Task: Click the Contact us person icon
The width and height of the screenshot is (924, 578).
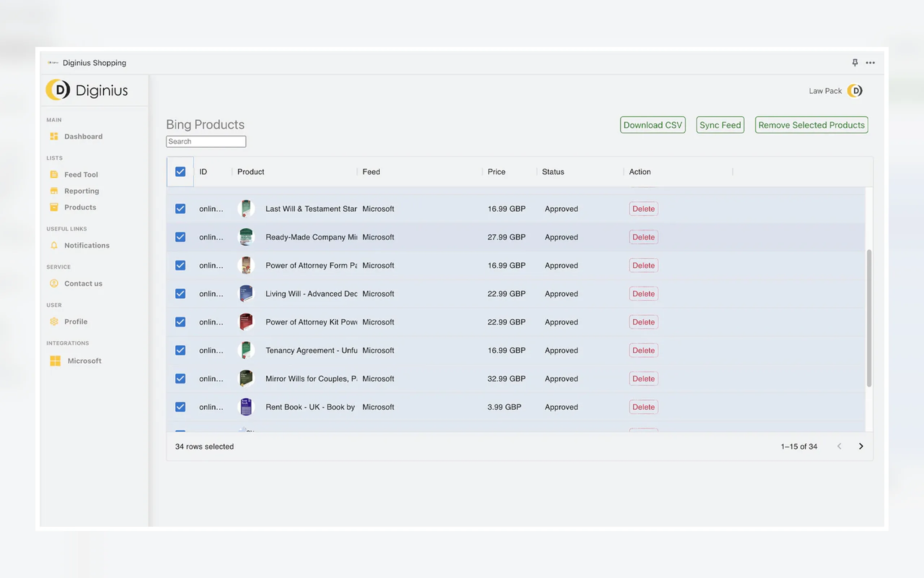Action: click(54, 283)
